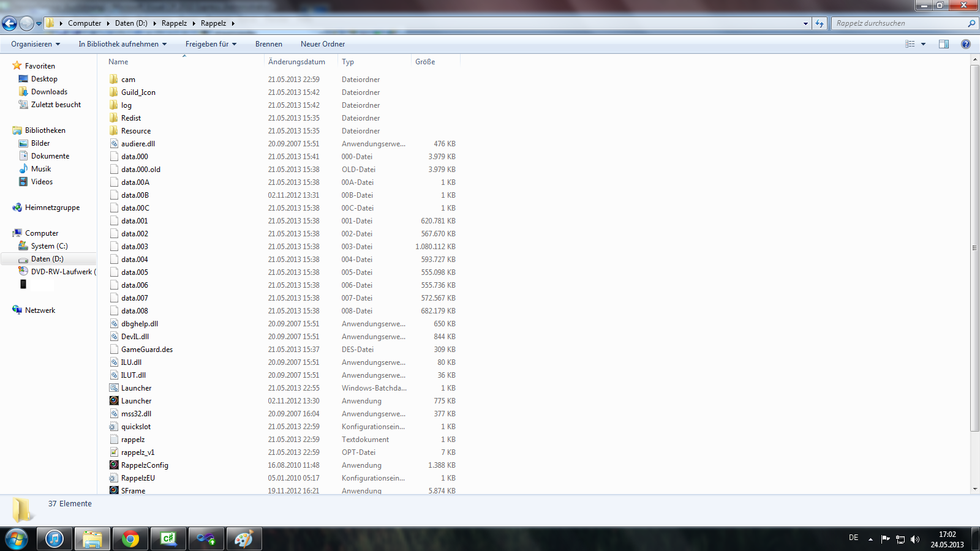Open Paint from the taskbar
Viewport: 980px width, 551px height.
tap(244, 539)
